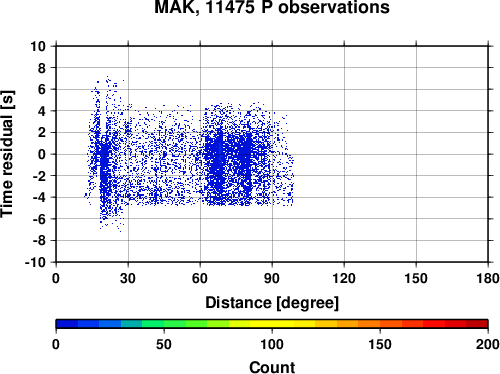500x374 pixels.
Task: Select the 'Distance [degree]' x-axis label
Action: pyautogui.click(x=272, y=303)
